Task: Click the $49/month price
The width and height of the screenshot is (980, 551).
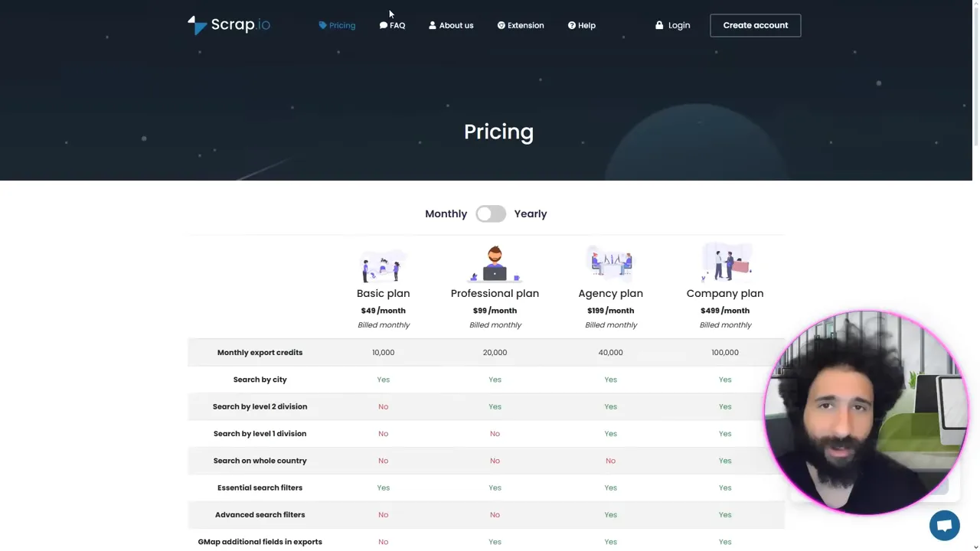Action: tap(384, 311)
